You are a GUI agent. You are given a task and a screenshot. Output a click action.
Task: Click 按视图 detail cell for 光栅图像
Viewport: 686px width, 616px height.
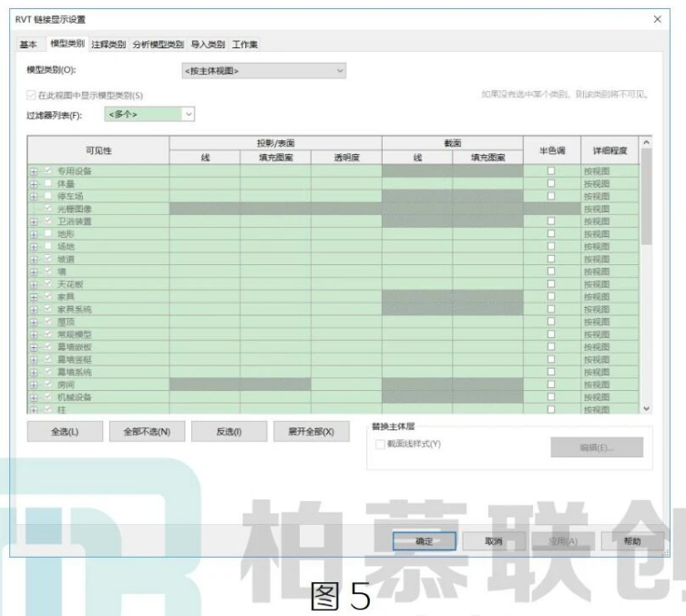(609, 209)
